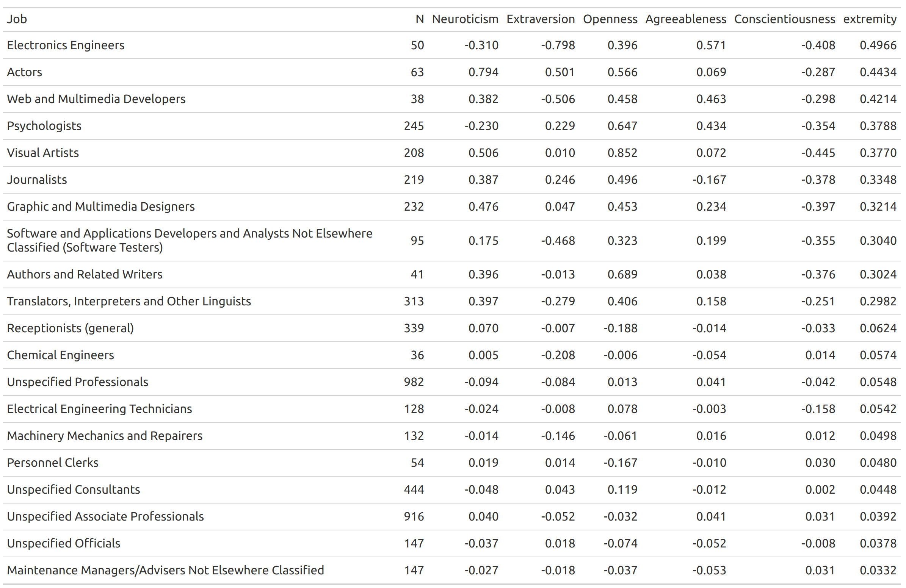
Task: Select Graphic and Multimedia Designers label
Action: click(100, 206)
